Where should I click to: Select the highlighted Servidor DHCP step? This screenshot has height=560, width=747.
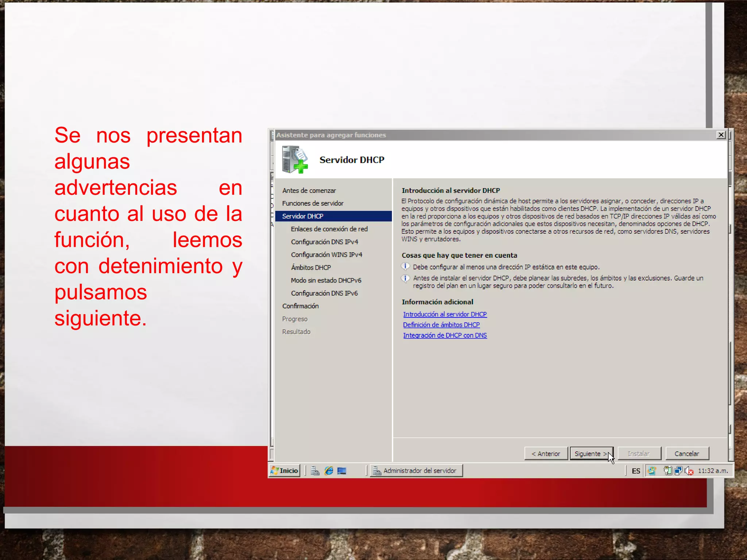click(x=333, y=216)
